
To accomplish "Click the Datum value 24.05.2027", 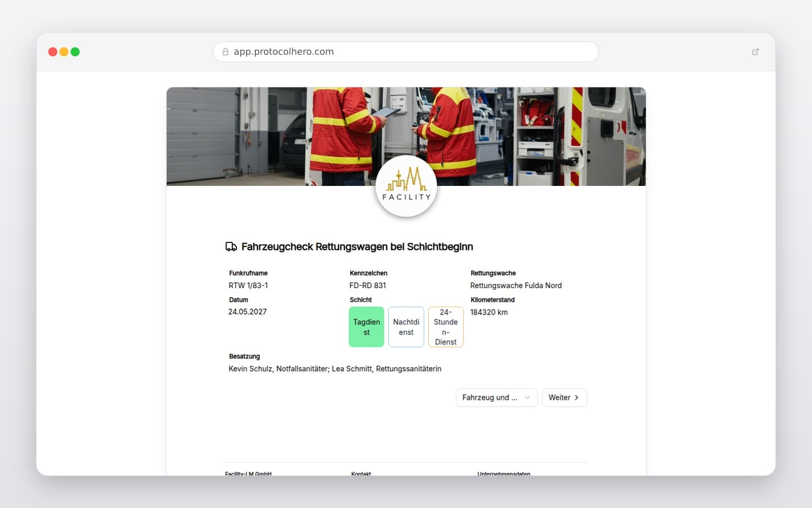I will click(247, 312).
